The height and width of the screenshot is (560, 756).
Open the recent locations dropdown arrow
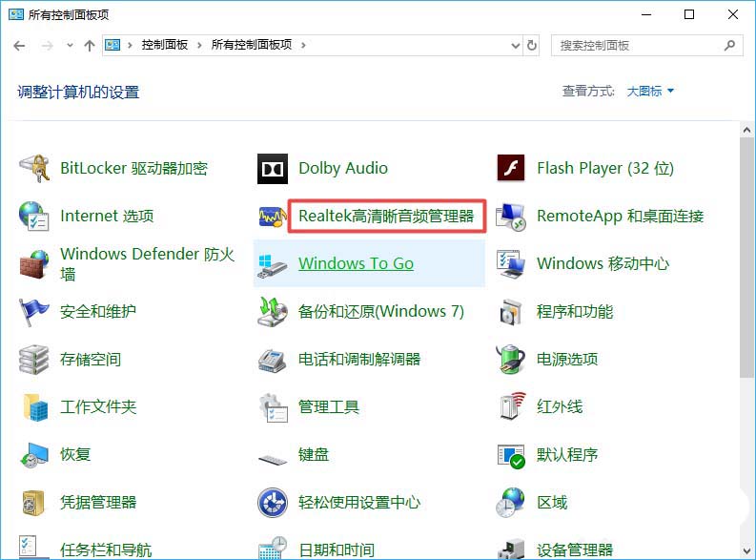[x=70, y=46]
